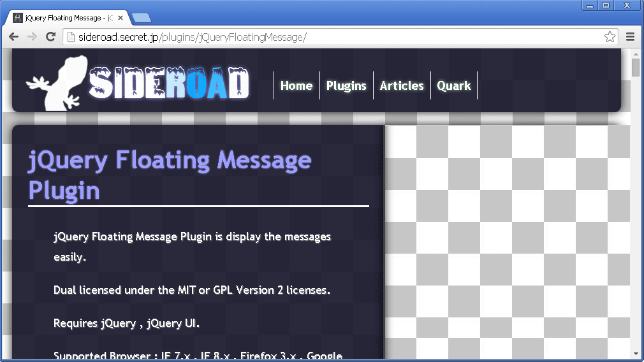Click the Sideroad gecko logo
The height and width of the screenshot is (362, 644).
[57, 83]
